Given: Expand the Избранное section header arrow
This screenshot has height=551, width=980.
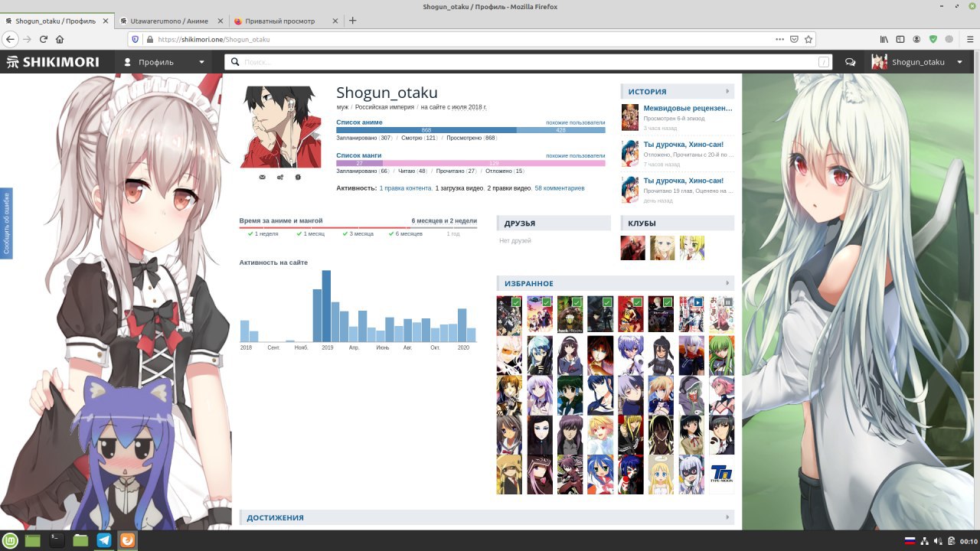Looking at the screenshot, I should pyautogui.click(x=728, y=283).
